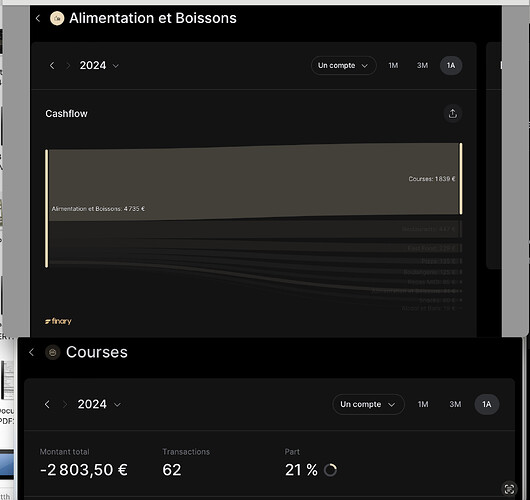This screenshot has height=500, width=530.
Task: Click the Restaurants flow bar in Sankey chart
Action: click(x=254, y=230)
